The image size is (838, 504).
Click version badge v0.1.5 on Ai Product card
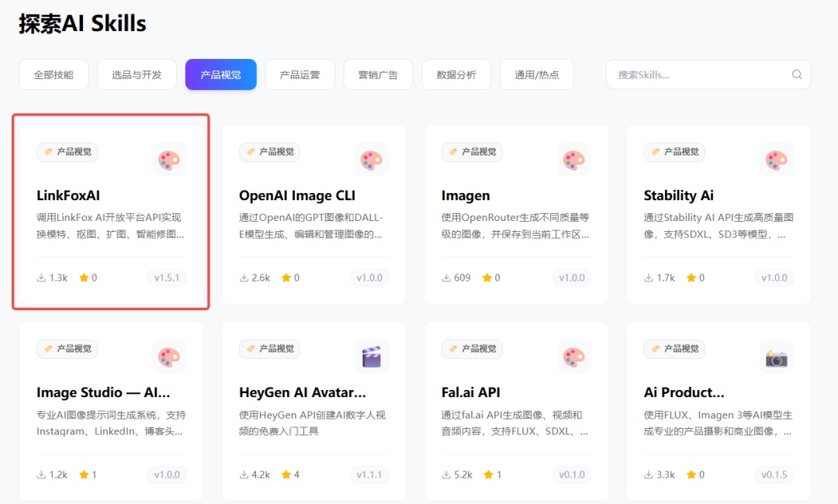pyautogui.click(x=774, y=475)
